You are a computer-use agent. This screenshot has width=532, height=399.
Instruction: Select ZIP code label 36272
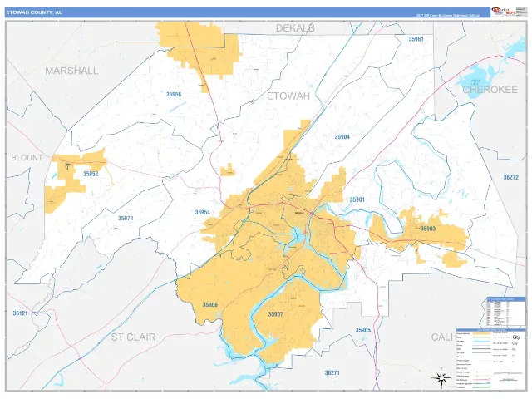click(x=510, y=177)
